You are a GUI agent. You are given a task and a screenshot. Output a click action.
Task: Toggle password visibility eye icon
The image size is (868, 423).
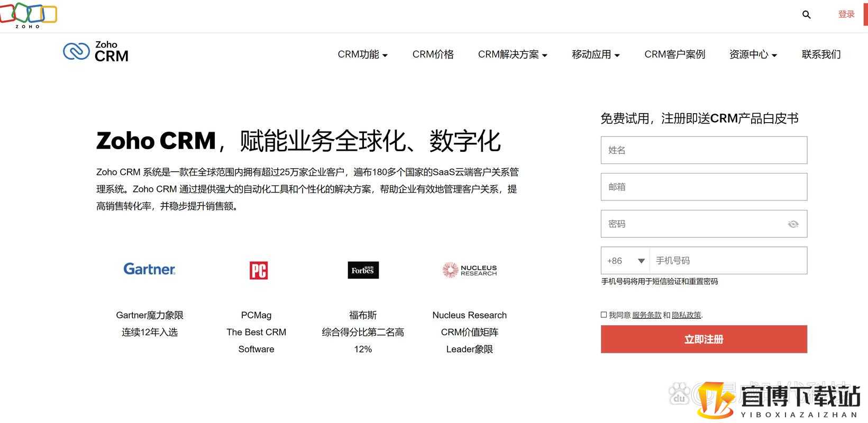tap(793, 224)
